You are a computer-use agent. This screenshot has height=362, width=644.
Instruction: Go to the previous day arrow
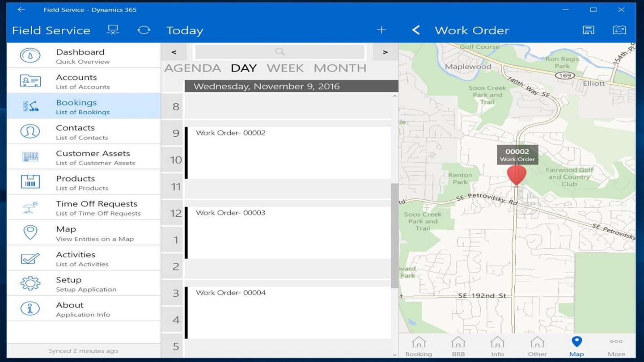coord(174,52)
